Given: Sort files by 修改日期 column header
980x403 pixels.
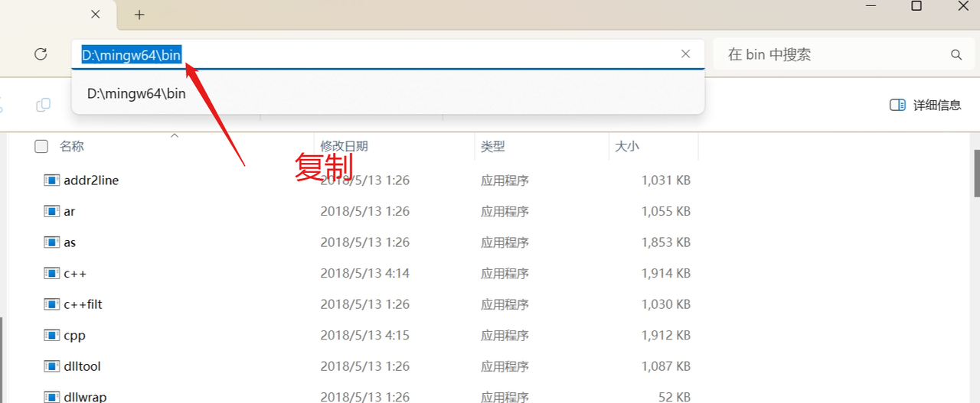Looking at the screenshot, I should coord(344,147).
